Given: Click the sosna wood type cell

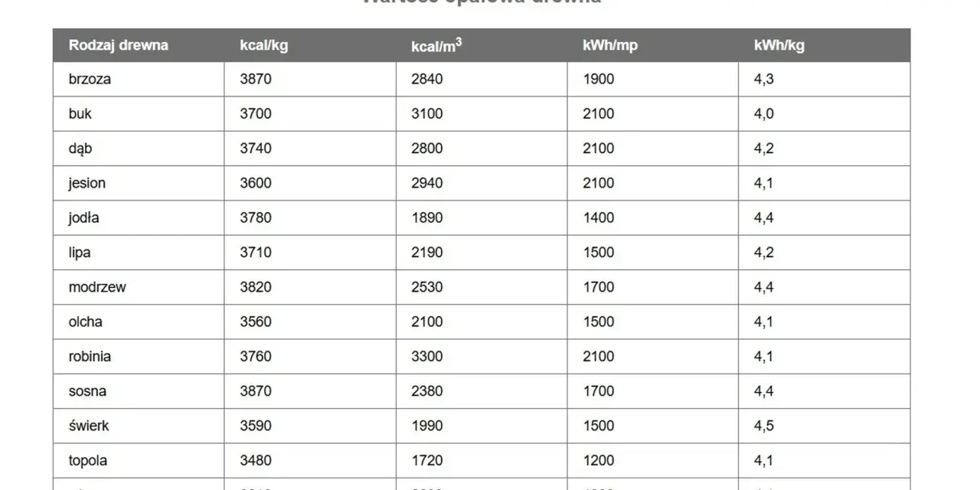Looking at the screenshot, I should [x=139, y=391].
